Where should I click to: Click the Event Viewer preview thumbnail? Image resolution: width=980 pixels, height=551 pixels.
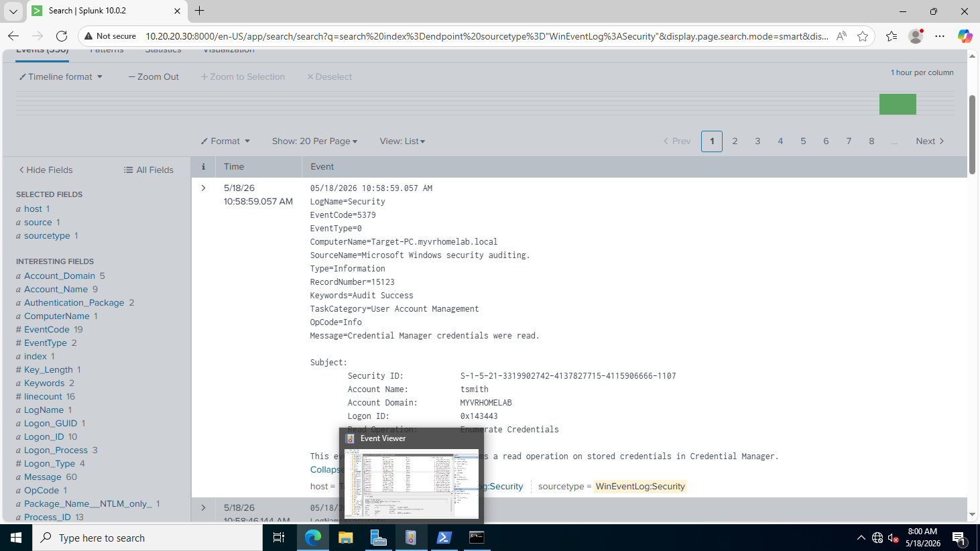(x=412, y=483)
